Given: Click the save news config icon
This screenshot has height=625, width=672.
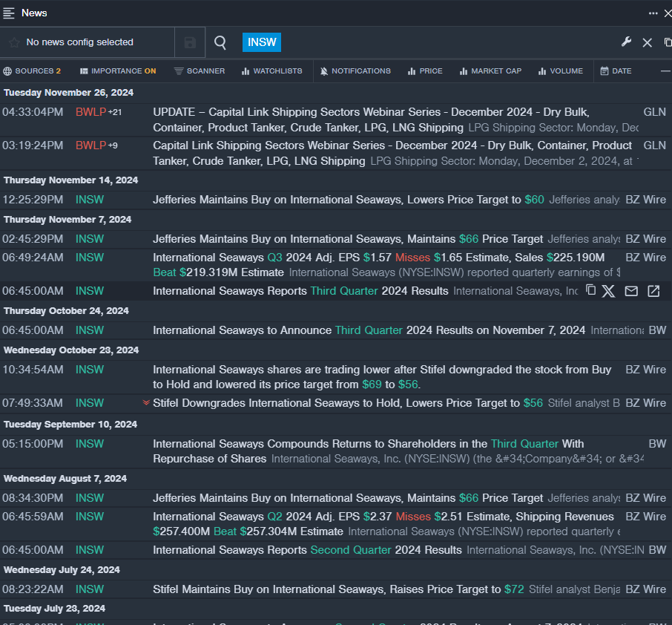Looking at the screenshot, I should (190, 43).
